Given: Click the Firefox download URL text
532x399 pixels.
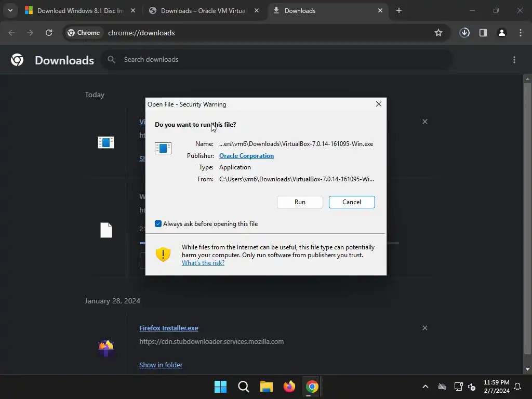Looking at the screenshot, I should 211,342.
